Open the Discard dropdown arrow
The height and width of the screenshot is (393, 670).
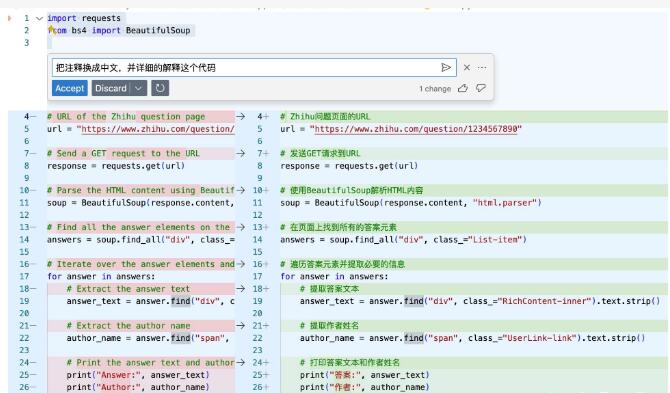tap(138, 88)
